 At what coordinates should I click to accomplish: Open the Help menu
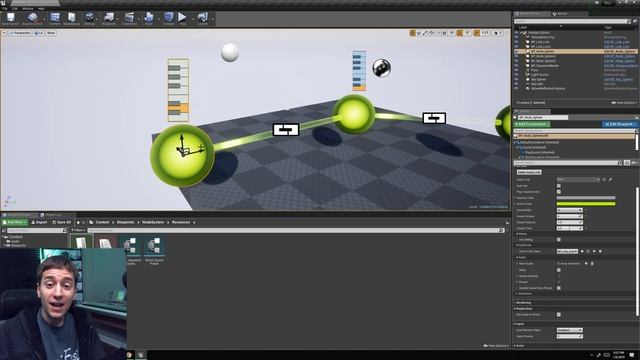pyautogui.click(x=41, y=9)
